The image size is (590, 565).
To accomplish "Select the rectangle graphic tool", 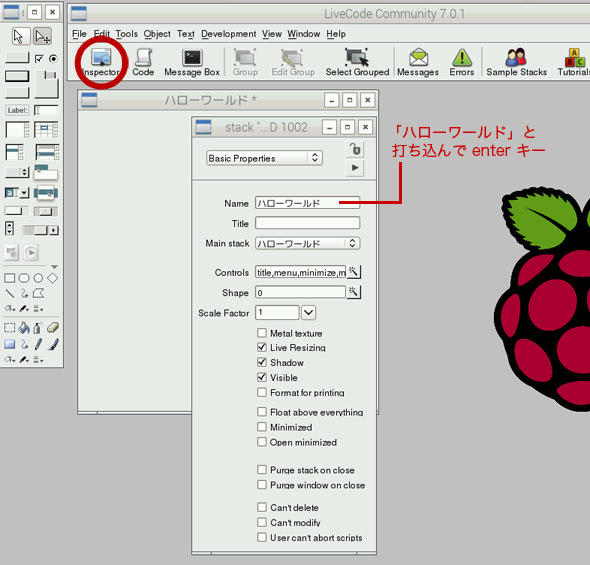I will (10, 278).
